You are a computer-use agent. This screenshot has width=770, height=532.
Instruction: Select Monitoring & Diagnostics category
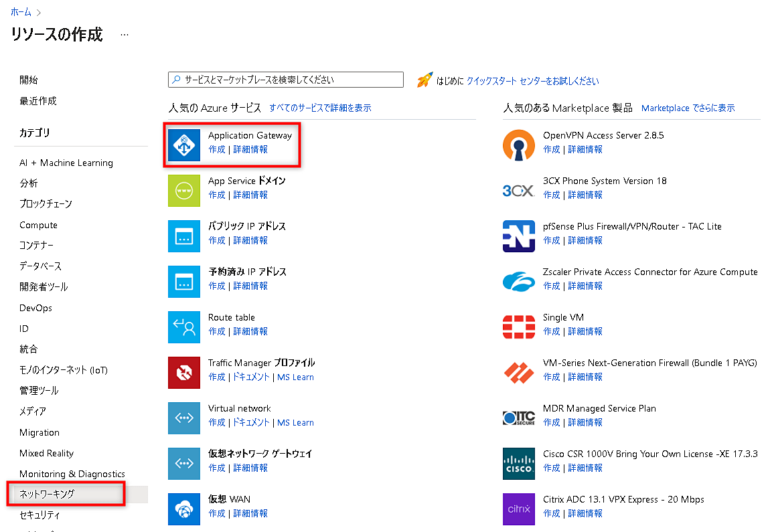click(72, 474)
